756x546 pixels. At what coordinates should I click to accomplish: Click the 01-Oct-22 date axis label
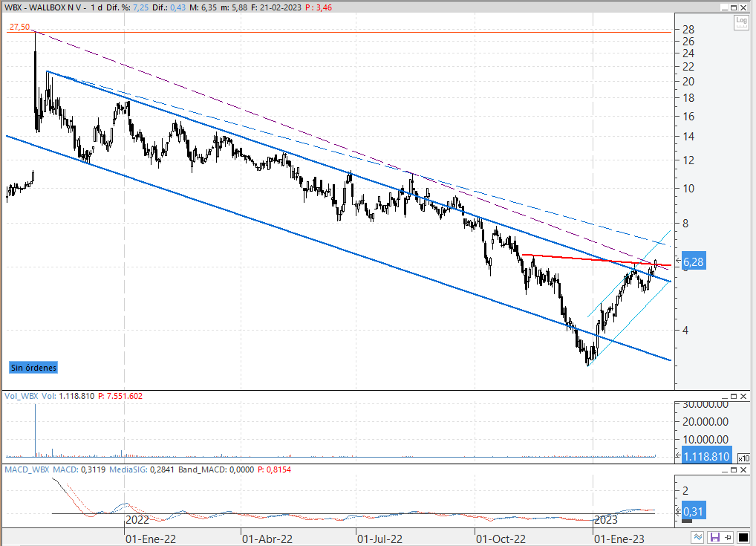point(501,539)
